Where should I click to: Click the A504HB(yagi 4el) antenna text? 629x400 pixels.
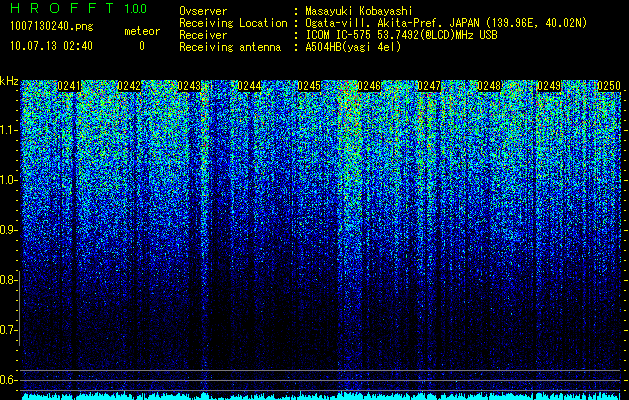point(353,47)
